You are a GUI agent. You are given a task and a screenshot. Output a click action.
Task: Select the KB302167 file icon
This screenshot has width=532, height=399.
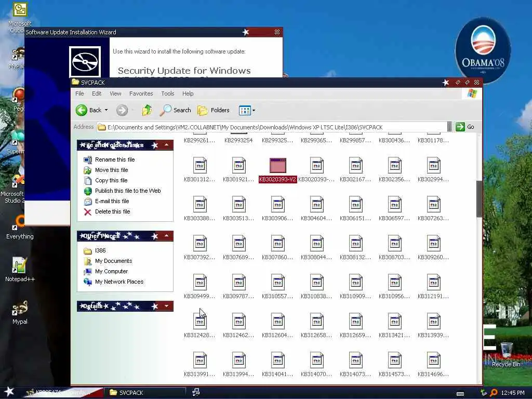(x=355, y=166)
